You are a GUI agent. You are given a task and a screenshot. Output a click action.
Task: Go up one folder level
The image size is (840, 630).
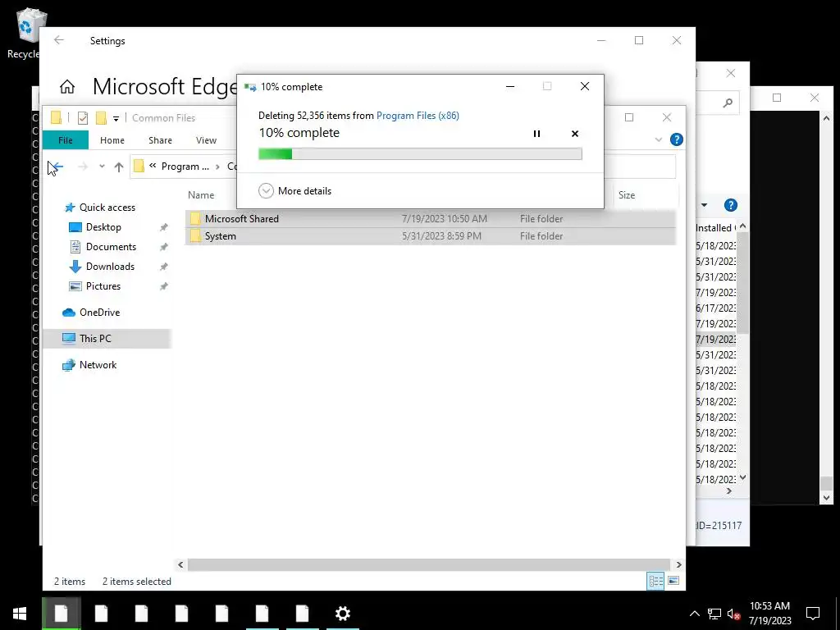tap(119, 167)
